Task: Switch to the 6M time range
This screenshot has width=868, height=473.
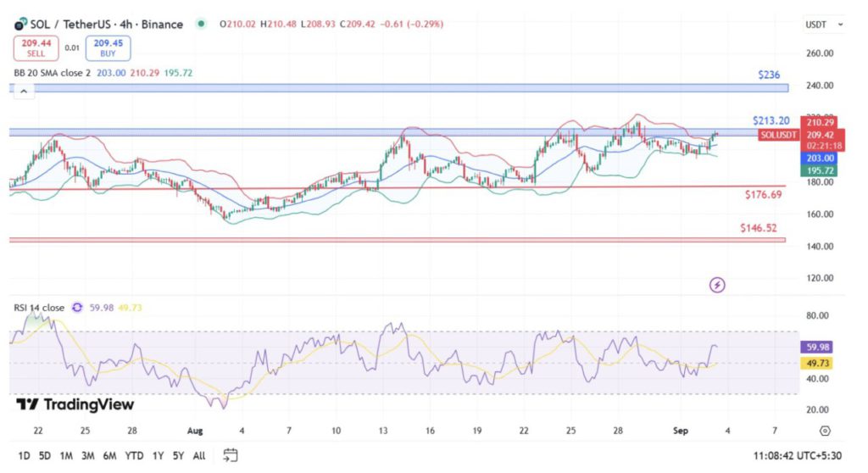Action: (109, 455)
